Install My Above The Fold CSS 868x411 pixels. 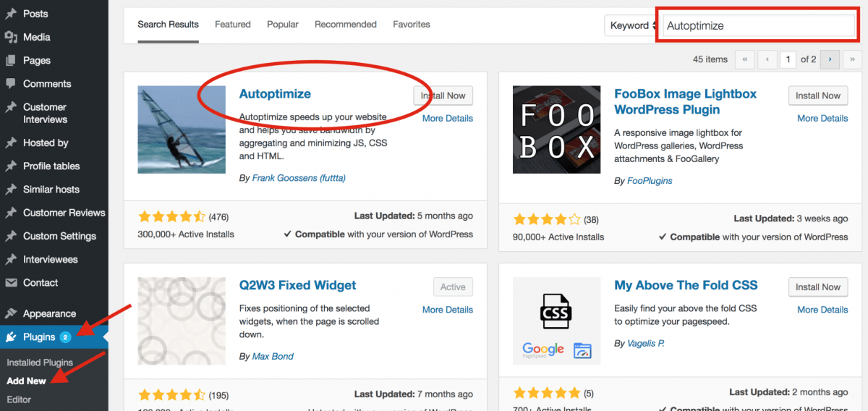click(x=818, y=287)
